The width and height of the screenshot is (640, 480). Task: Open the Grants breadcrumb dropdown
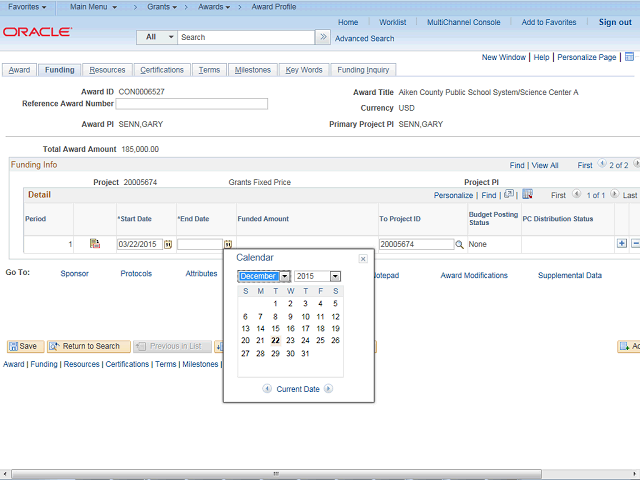pyautogui.click(x=162, y=7)
